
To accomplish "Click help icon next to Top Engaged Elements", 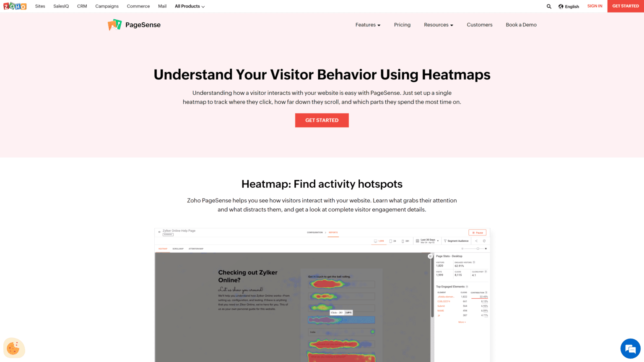I will point(467,287).
